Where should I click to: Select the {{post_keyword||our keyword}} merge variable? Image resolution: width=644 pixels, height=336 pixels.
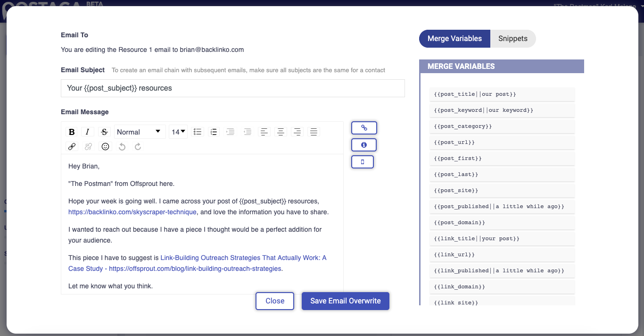pos(502,110)
